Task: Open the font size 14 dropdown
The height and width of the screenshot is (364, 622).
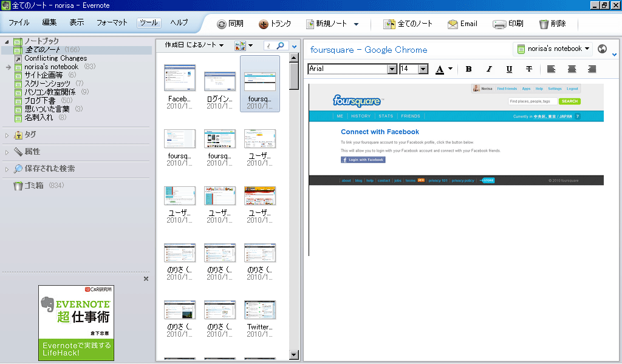Action: 423,69
